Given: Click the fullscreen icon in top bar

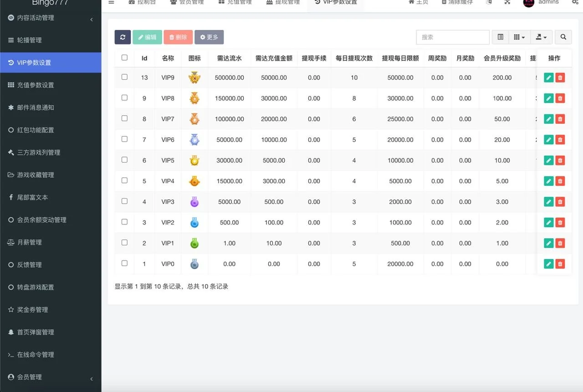Looking at the screenshot, I should [507, 2].
